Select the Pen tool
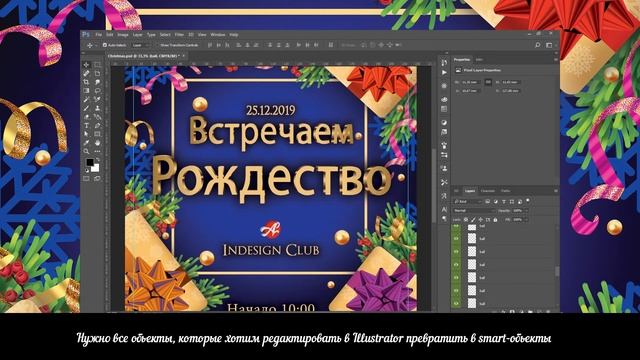 click(x=97, y=125)
